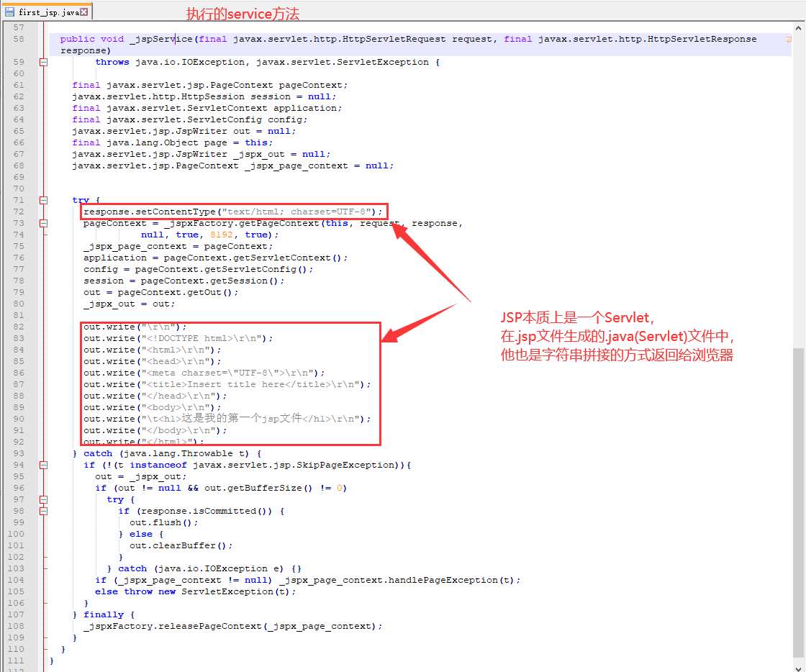Click "out = _jspx_out;" on line 95

(141, 477)
